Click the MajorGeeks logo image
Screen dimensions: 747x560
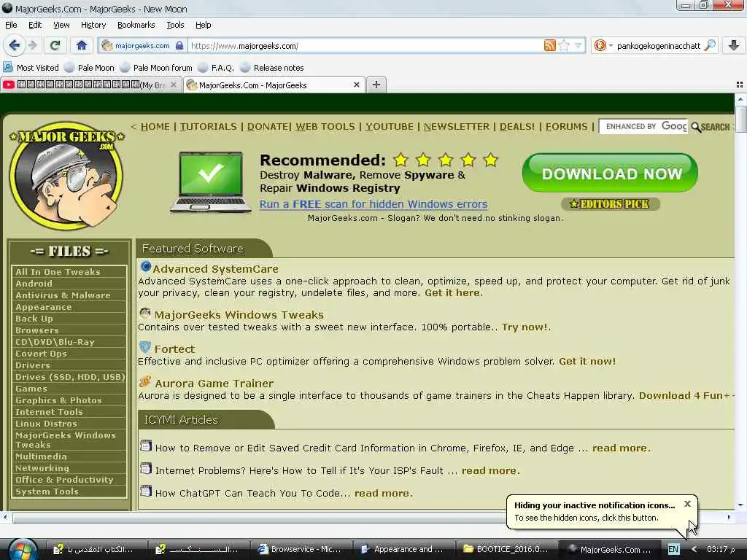[66, 176]
